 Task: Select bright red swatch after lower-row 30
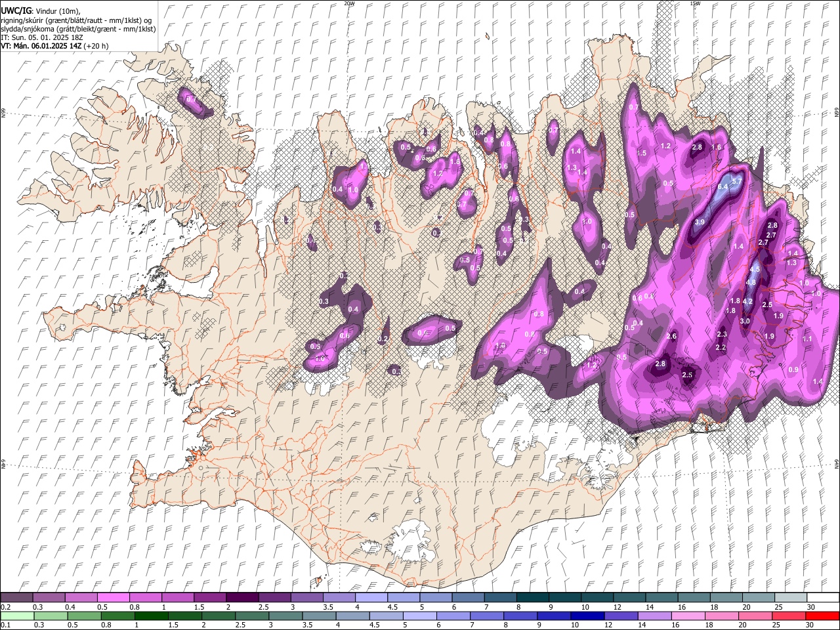(822, 616)
